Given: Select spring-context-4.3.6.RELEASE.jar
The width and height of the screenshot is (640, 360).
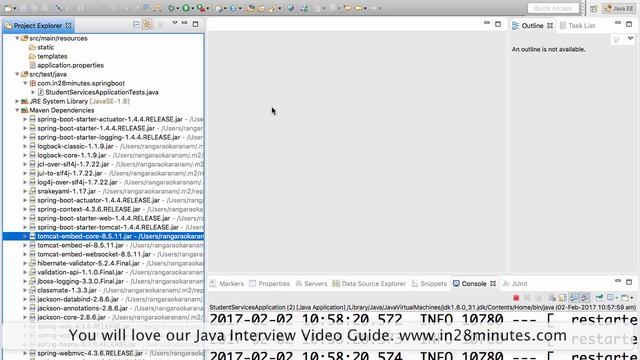Looking at the screenshot, I should [x=89, y=209].
